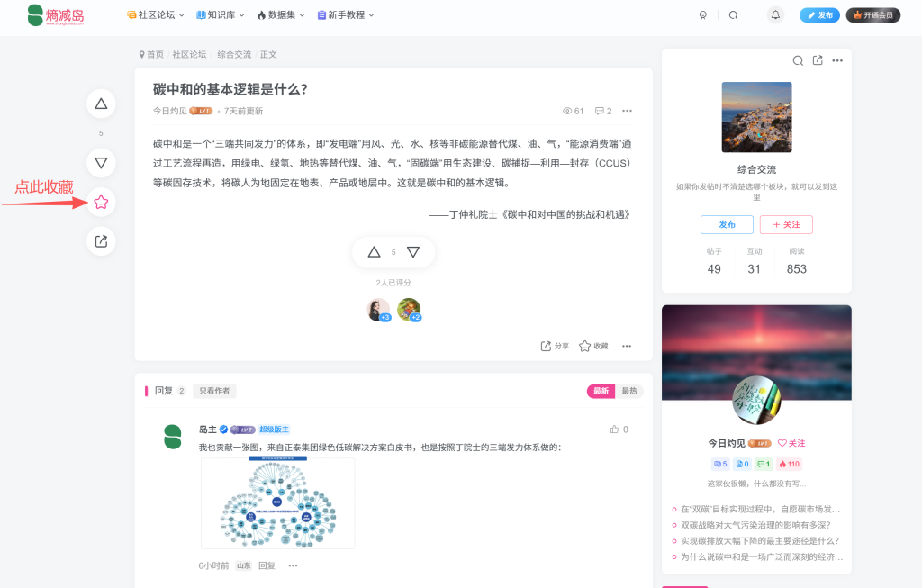Image resolution: width=922 pixels, height=588 pixels.
Task: Open the mind map image in reply
Action: 277,502
